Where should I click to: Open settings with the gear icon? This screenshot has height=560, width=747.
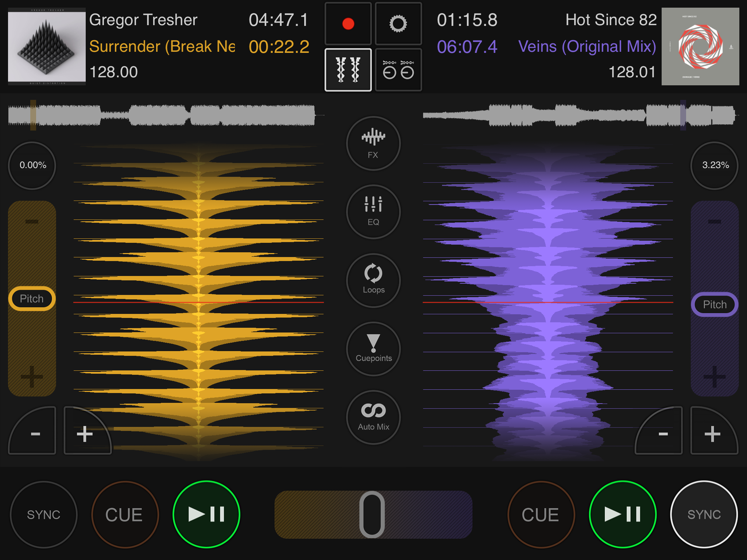[x=398, y=24]
